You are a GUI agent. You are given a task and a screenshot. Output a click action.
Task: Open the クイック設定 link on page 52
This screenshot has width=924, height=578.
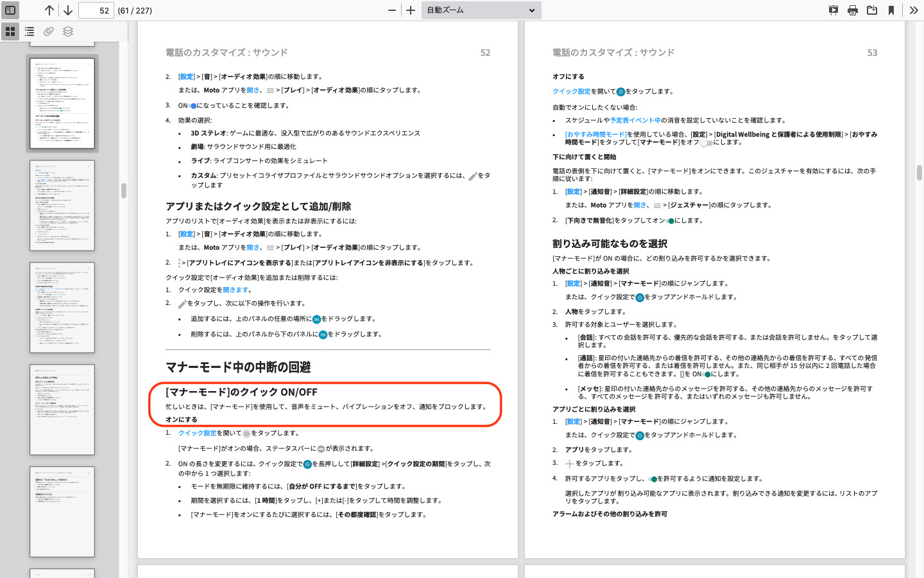tap(197, 433)
